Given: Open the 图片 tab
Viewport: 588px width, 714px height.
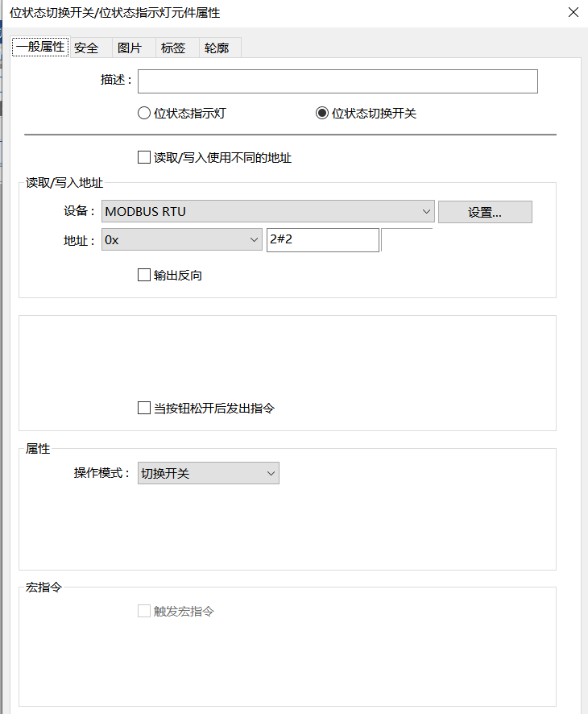Looking at the screenshot, I should coord(130,48).
